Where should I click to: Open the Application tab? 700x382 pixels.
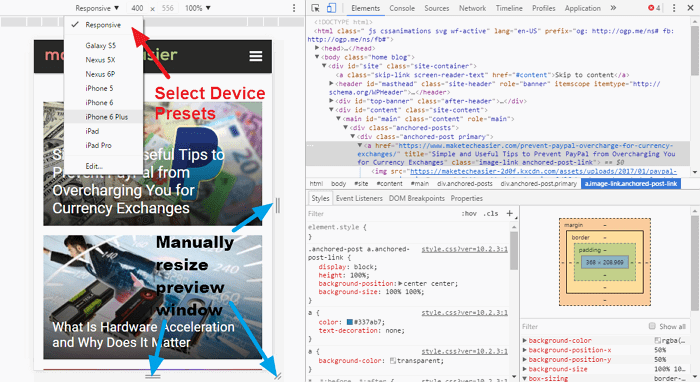[583, 8]
